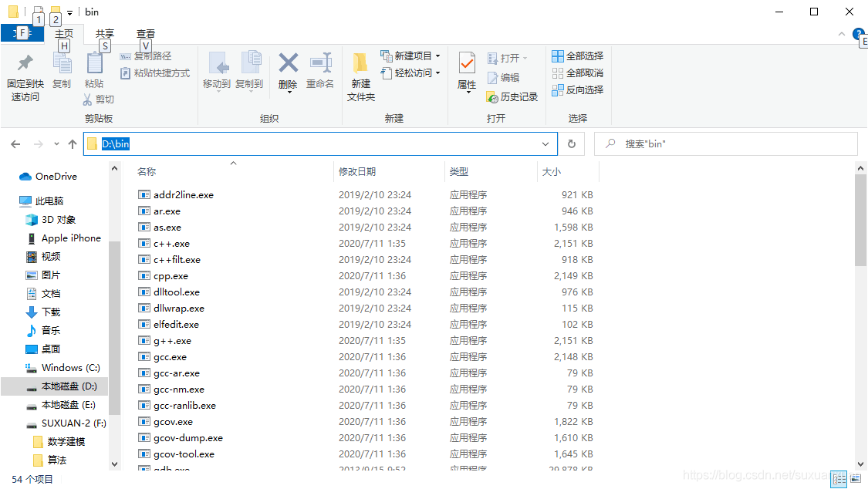
Task: Select Local Disk (E:) drive
Action: tap(61, 404)
